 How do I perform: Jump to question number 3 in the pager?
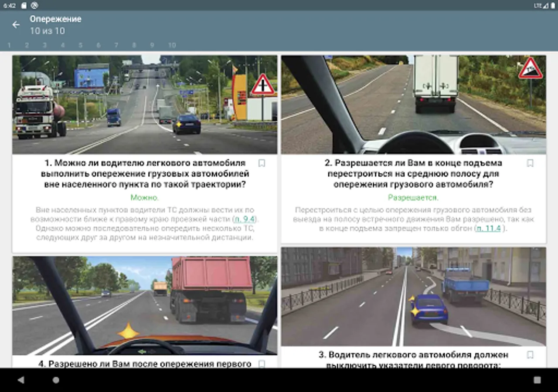pos(44,45)
